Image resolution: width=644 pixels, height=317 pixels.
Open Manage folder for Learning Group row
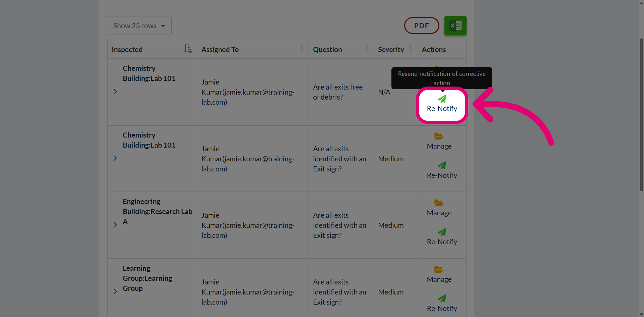439,274
